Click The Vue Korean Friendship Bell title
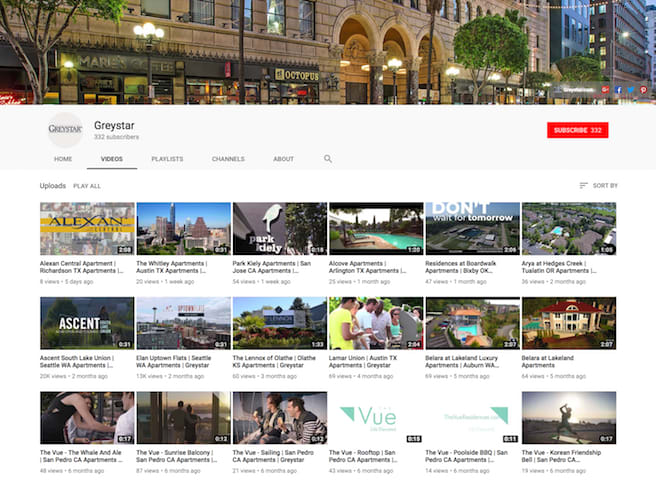656x480 pixels. click(x=561, y=456)
